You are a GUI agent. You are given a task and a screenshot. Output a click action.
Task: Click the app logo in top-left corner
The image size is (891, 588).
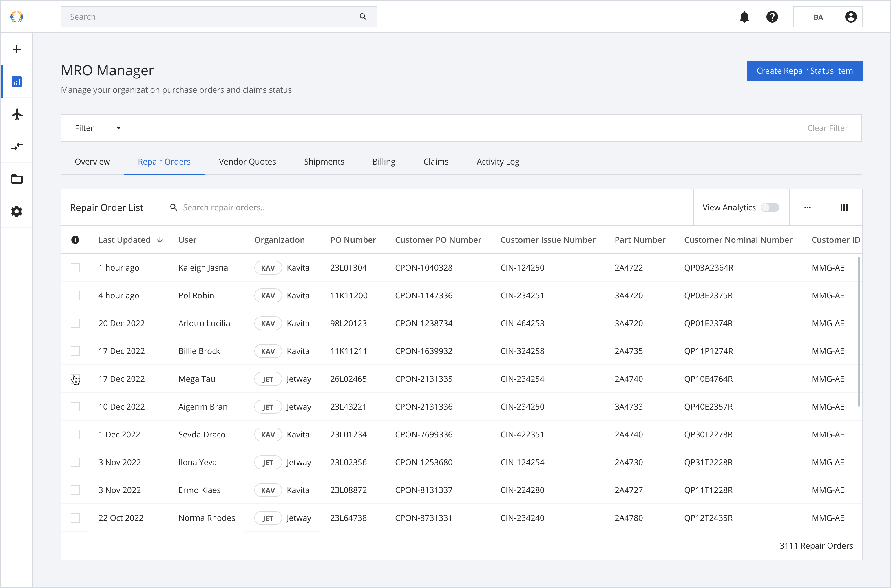click(x=17, y=17)
